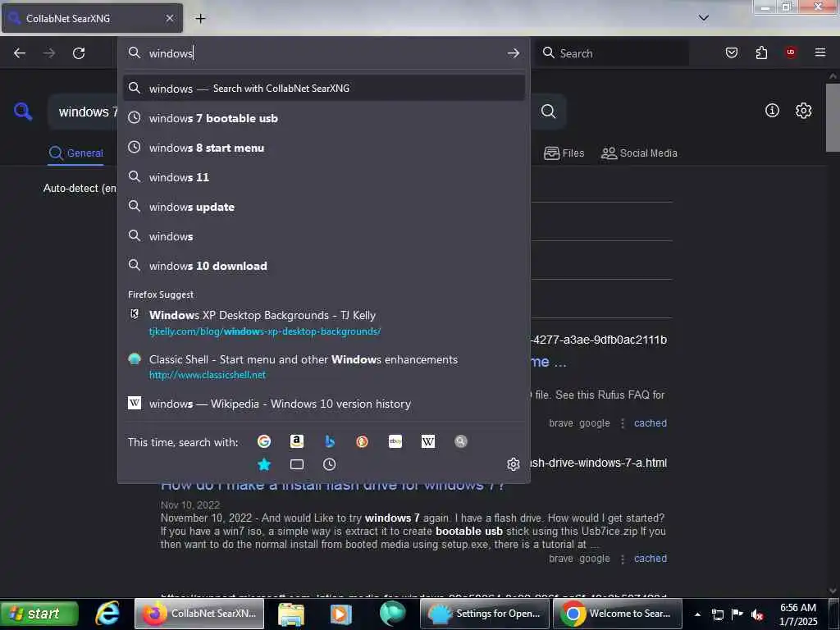The width and height of the screenshot is (840, 630).
Task: Search this time with the gray magnifier engine
Action: [461, 441]
